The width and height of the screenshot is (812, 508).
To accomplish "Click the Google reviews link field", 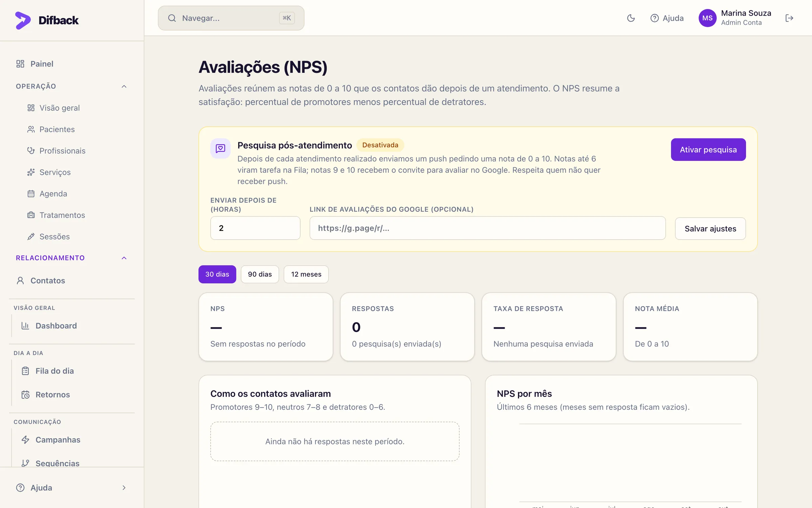I will tap(488, 228).
